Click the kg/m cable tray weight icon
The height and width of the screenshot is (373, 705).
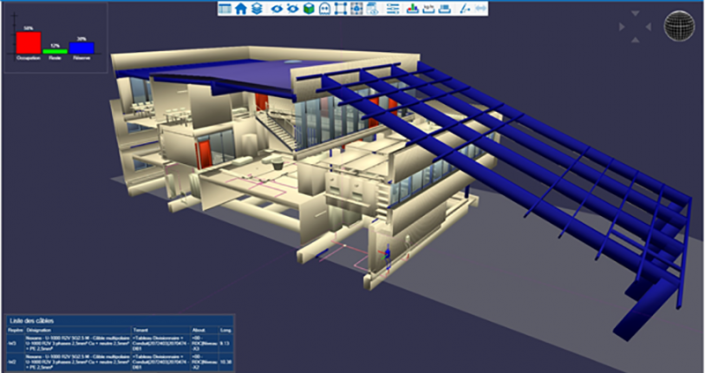point(428,9)
